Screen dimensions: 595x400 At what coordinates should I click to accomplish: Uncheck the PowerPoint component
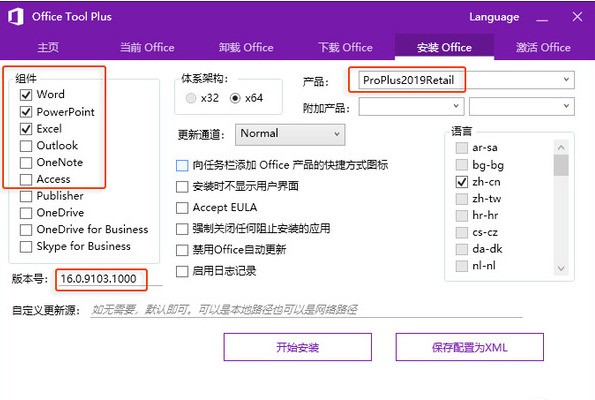pos(26,112)
